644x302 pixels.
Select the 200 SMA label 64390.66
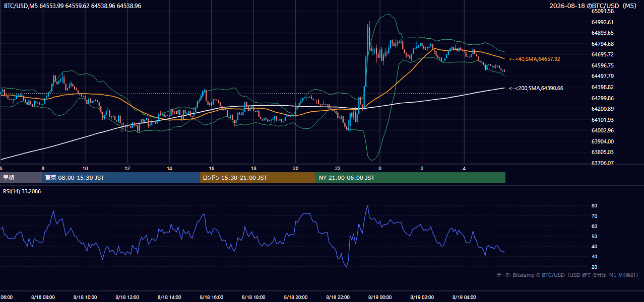click(x=536, y=88)
